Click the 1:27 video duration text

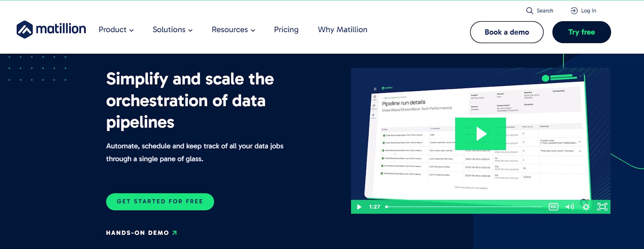pyautogui.click(x=374, y=207)
